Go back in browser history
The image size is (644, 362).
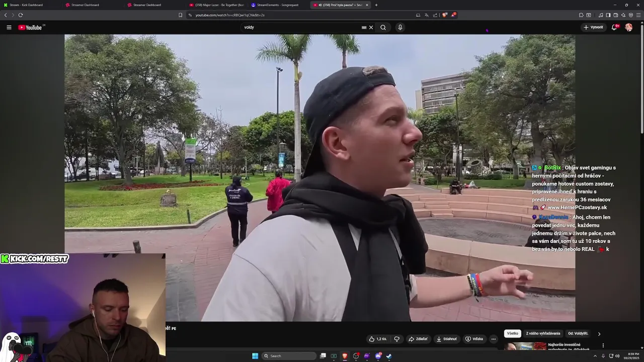pos(6,15)
